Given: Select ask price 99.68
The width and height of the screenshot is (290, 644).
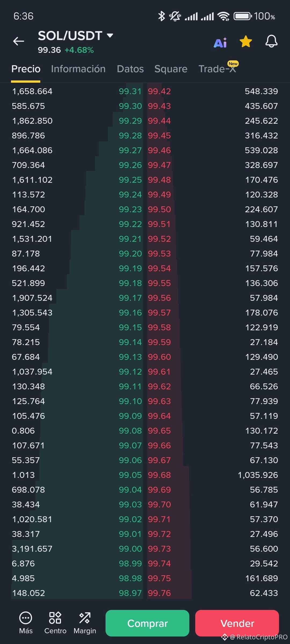Looking at the screenshot, I should pyautogui.click(x=159, y=475).
